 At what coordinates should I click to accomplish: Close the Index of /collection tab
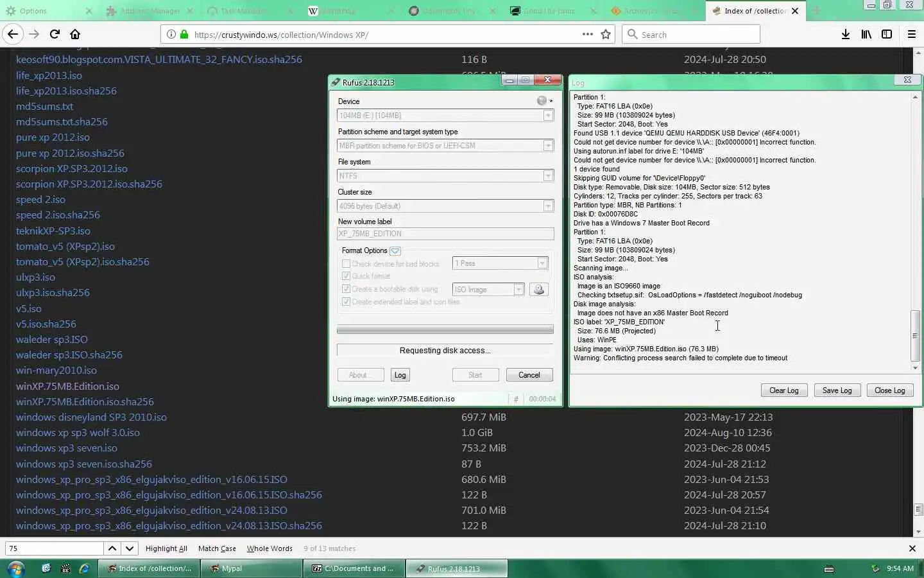click(795, 11)
